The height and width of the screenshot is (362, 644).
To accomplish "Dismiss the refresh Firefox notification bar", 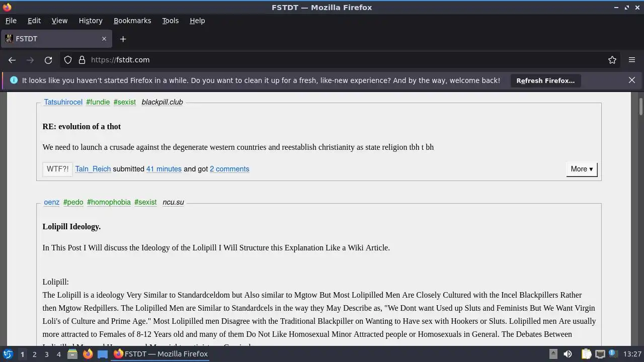I will pyautogui.click(x=632, y=80).
